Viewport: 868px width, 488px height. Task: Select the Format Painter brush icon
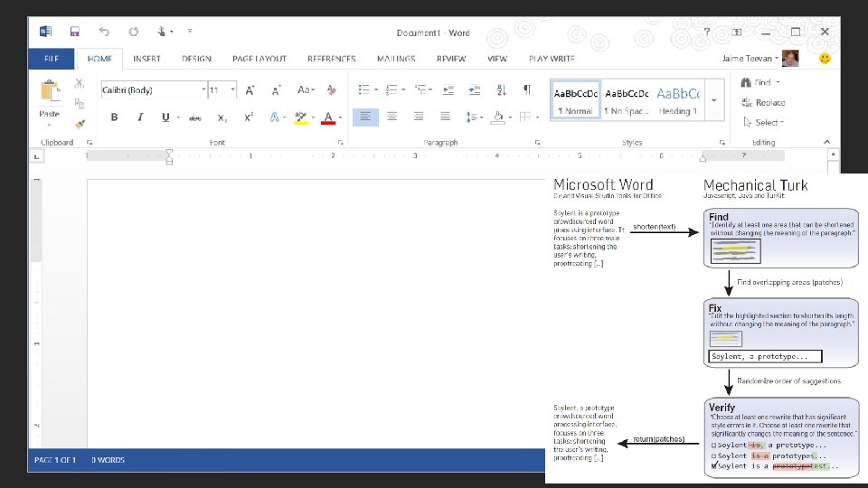[x=80, y=124]
